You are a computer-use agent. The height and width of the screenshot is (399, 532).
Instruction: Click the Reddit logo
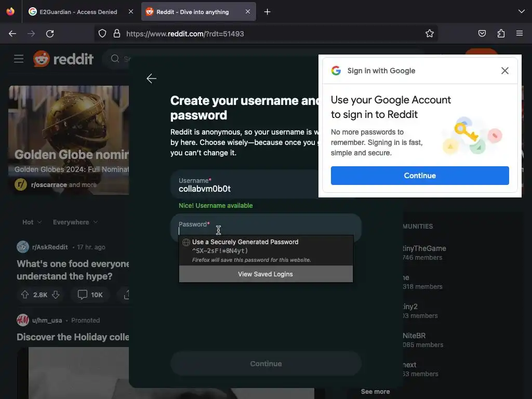(x=63, y=59)
